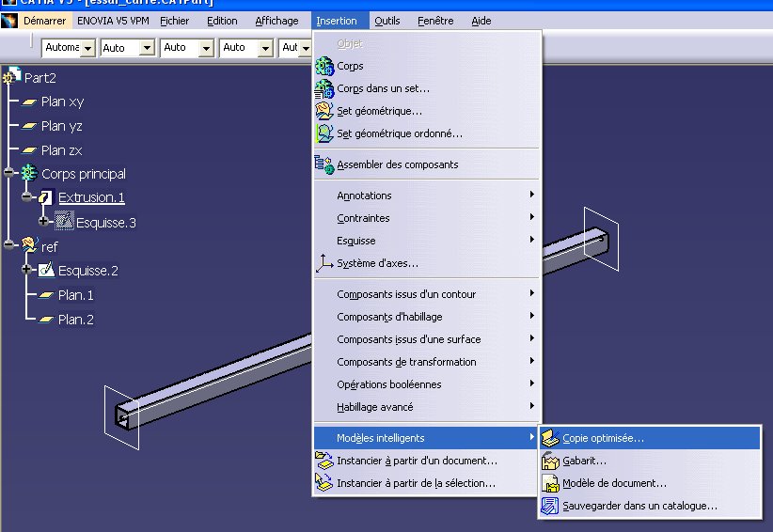The height and width of the screenshot is (532, 773).
Task: Click the Assembler des composants icon
Action: [324, 164]
